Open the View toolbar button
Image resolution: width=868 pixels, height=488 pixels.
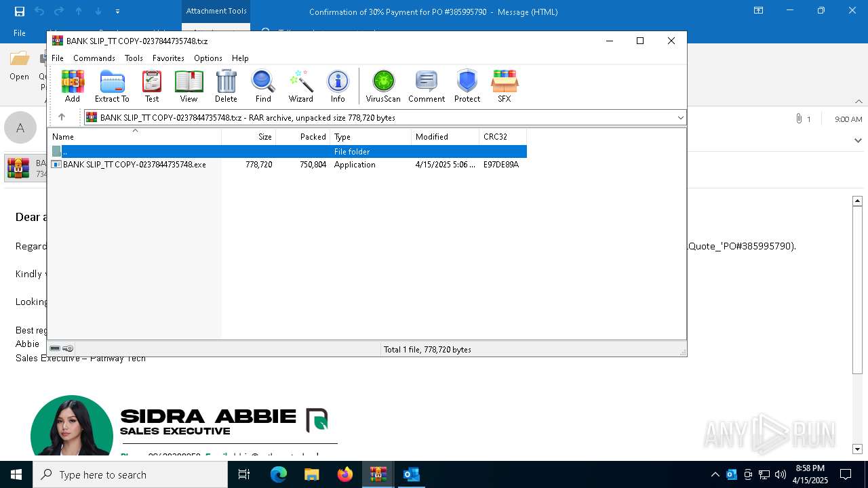[x=189, y=86]
